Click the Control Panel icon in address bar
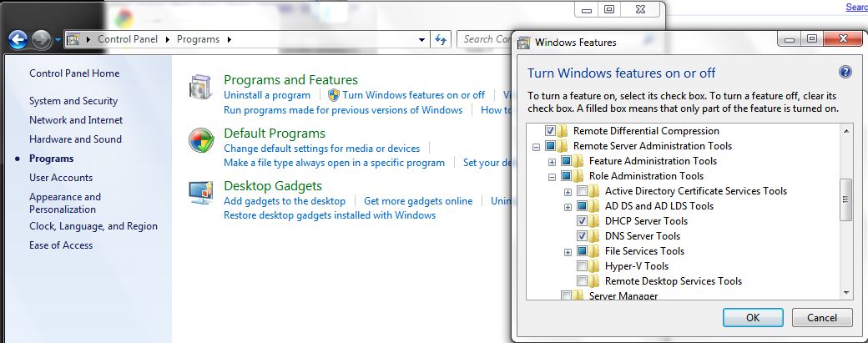 [x=73, y=39]
